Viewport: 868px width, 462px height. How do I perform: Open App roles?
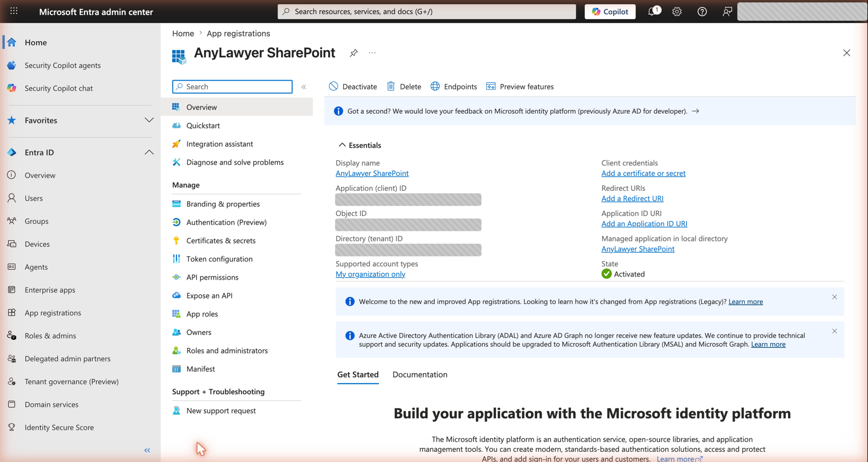tap(202, 314)
